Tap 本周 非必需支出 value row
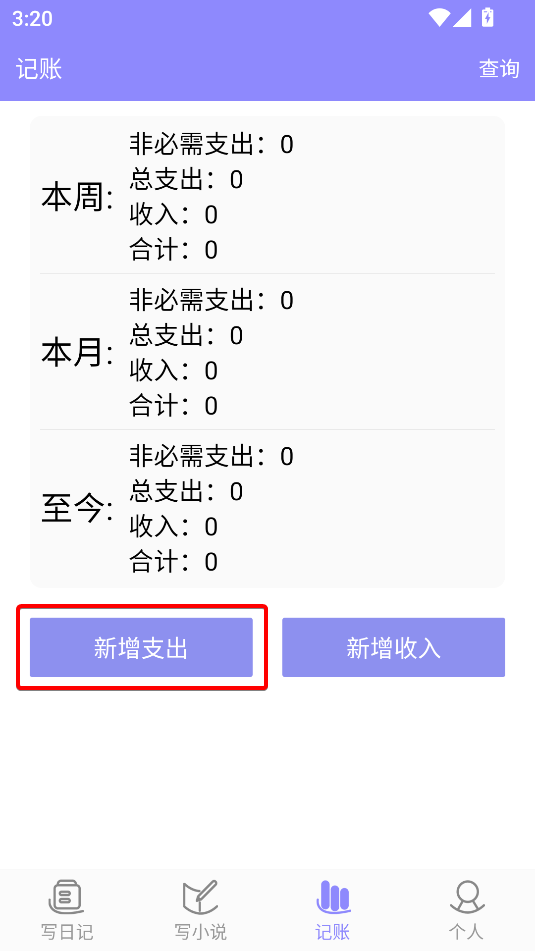Viewport: 535px width, 951px height. point(211,145)
